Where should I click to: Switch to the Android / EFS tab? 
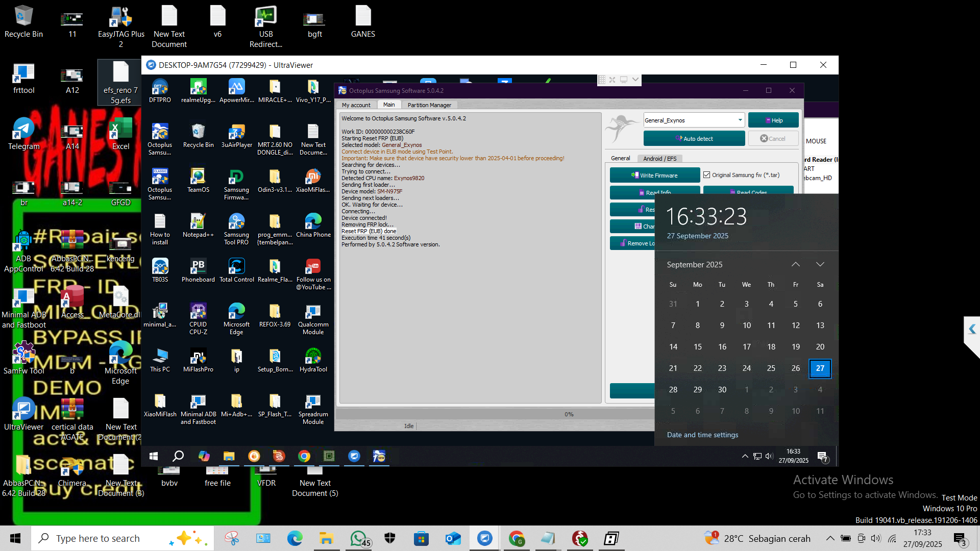(x=659, y=159)
